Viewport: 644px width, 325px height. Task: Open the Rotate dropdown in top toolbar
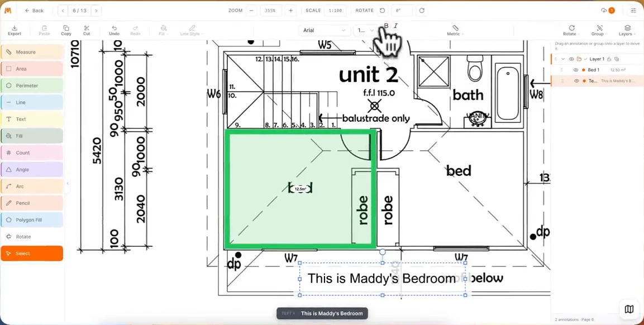tap(571, 30)
